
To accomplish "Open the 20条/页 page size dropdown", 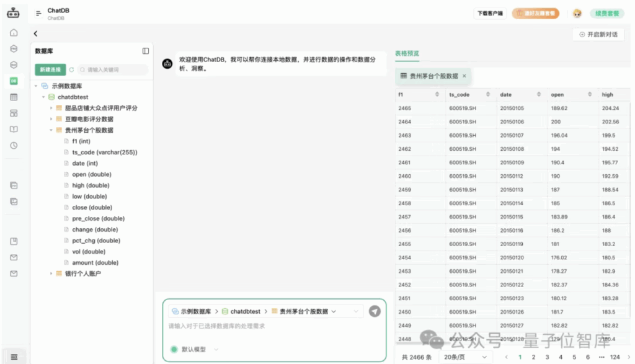I will pyautogui.click(x=465, y=357).
